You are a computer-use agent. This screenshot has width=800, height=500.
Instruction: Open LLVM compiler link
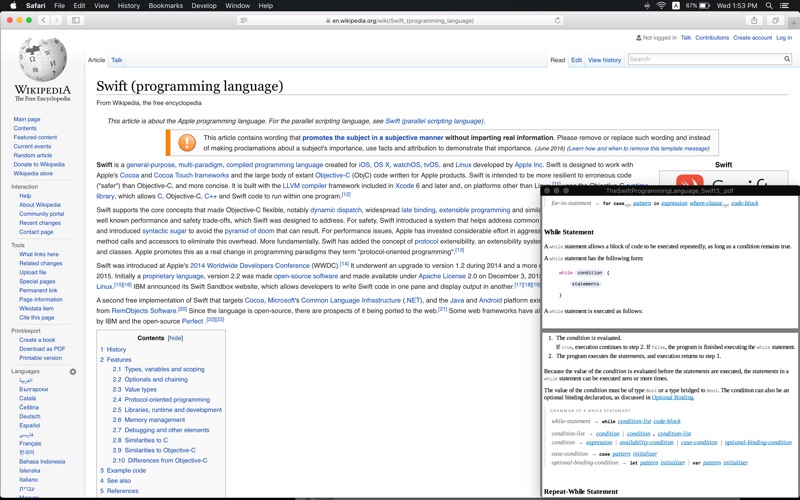point(305,186)
